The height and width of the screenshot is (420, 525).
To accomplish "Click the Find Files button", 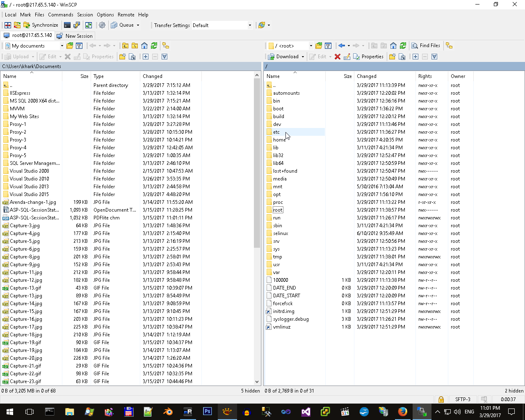I will [x=426, y=46].
